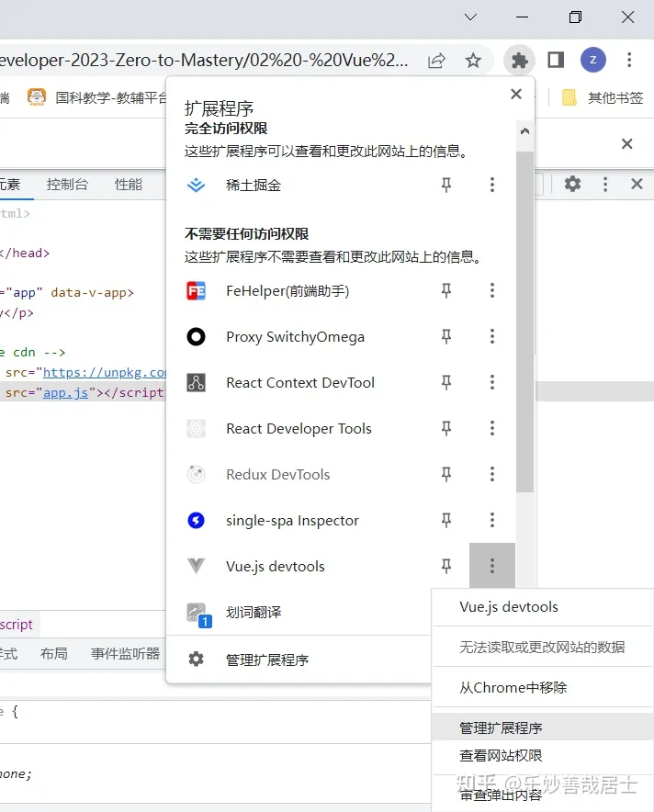Pin the Vue.js devtools extension
The image size is (654, 812).
[x=445, y=566]
